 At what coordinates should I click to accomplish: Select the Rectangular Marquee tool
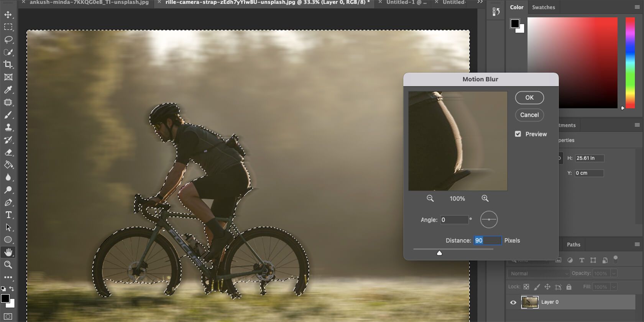tap(8, 27)
